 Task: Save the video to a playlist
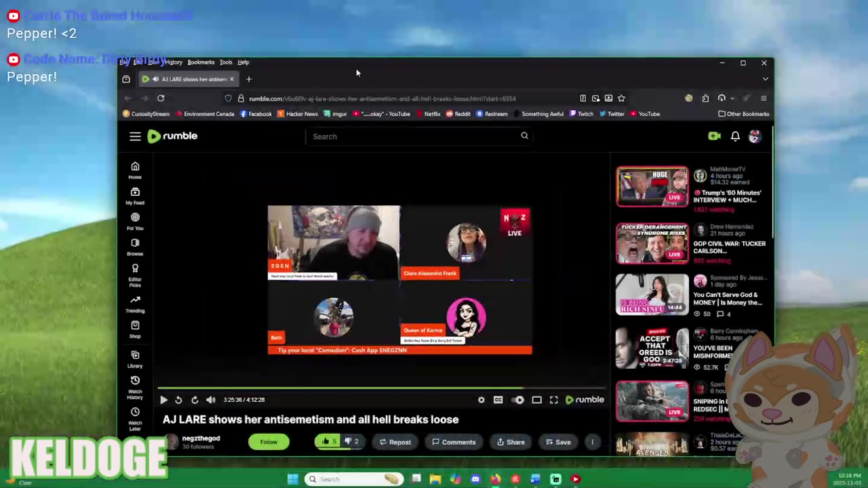[x=558, y=442]
